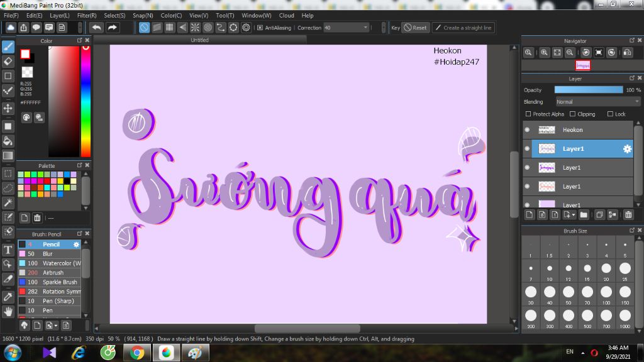
Task: Click the Reset button
Action: point(415,28)
